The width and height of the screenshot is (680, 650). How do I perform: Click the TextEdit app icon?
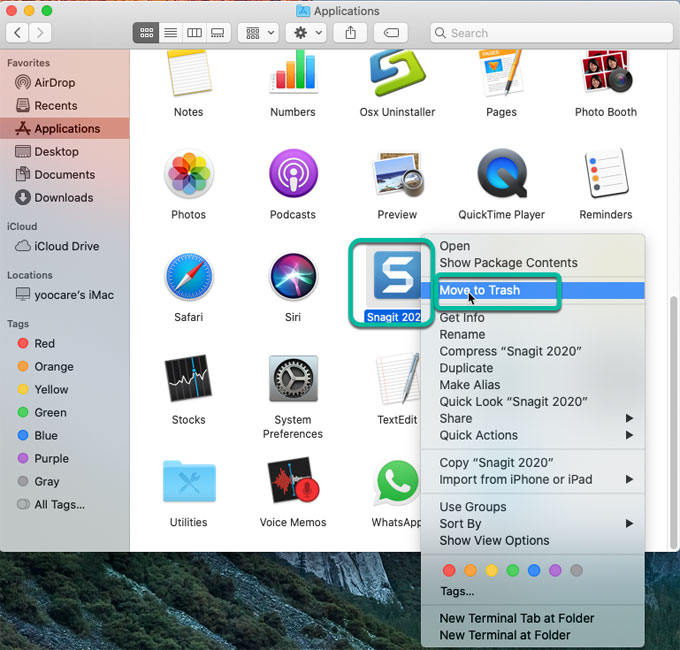click(398, 378)
